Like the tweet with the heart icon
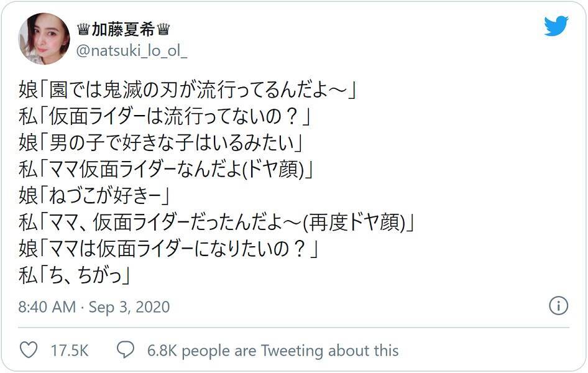Image resolution: width=588 pixels, height=373 pixels. 29,350
